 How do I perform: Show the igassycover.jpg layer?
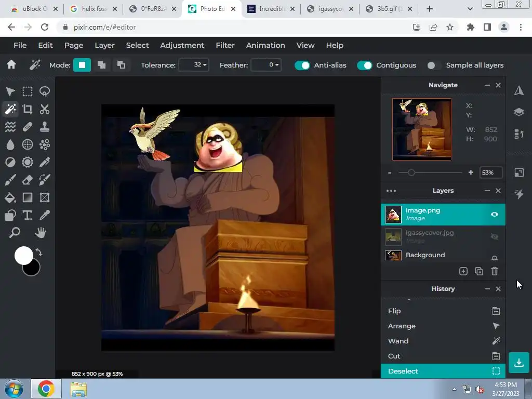point(495,237)
